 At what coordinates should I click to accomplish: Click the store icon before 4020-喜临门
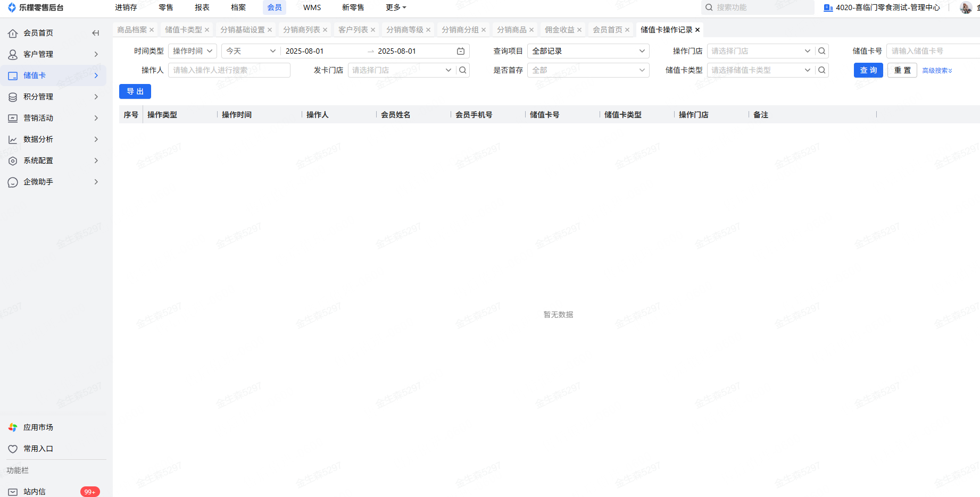click(x=828, y=7)
